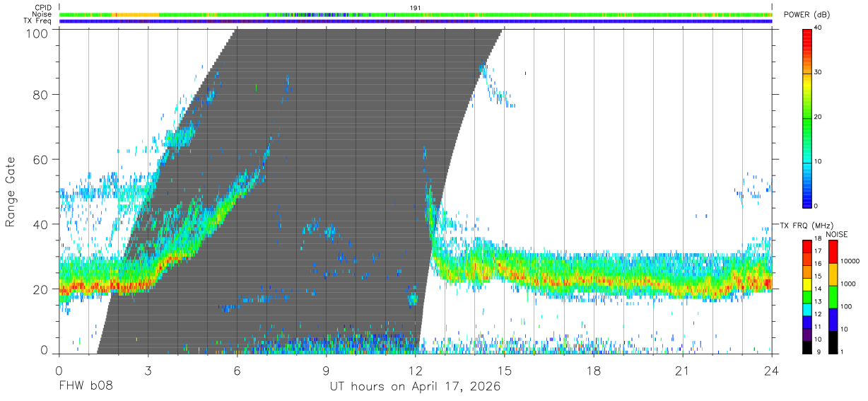This screenshot has height=401, width=868.
Task: Click the 16 label on TX FRQ scale
Action: (817, 264)
